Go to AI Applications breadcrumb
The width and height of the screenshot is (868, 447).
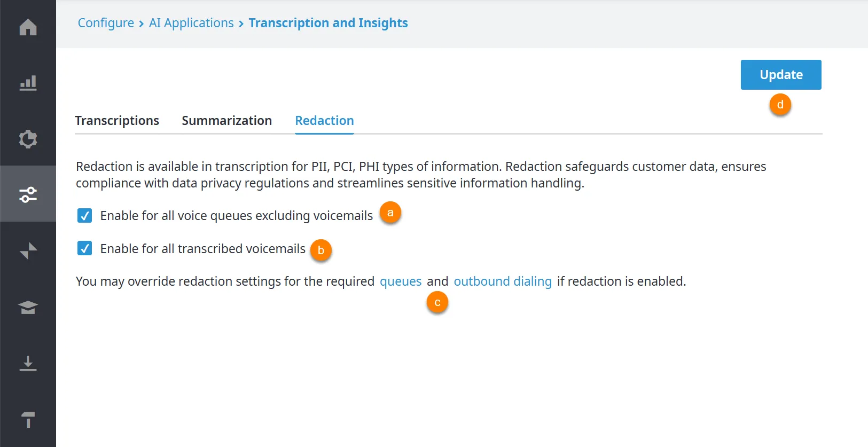191,23
